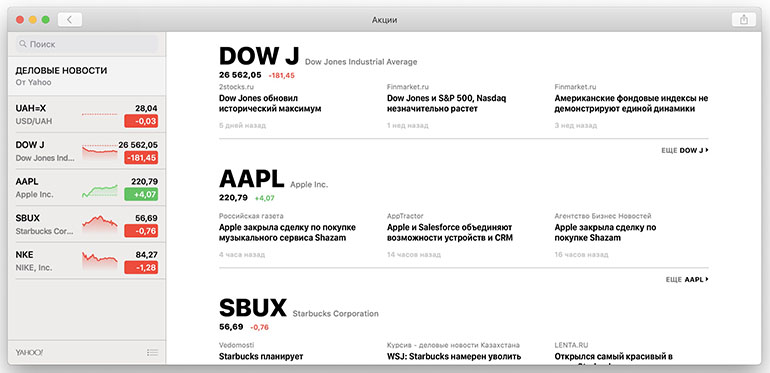
Task: Select the NKE ticker in the sidebar watchlist
Action: (87, 261)
